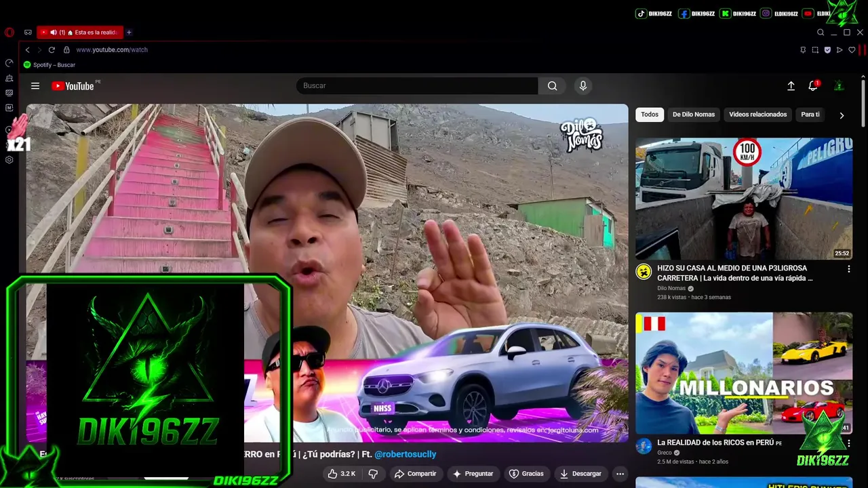Click inside the Buscar search field

click(417, 86)
